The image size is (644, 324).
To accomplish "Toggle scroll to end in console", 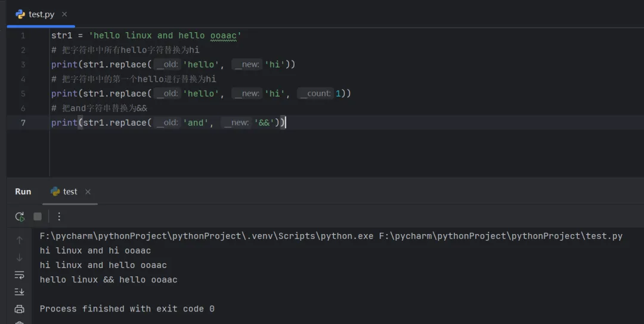I will [x=20, y=292].
